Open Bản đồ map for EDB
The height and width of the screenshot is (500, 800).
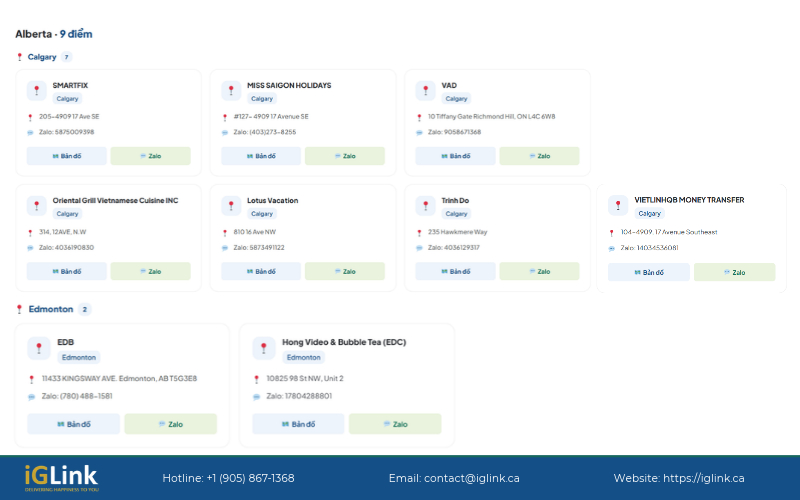(x=73, y=424)
